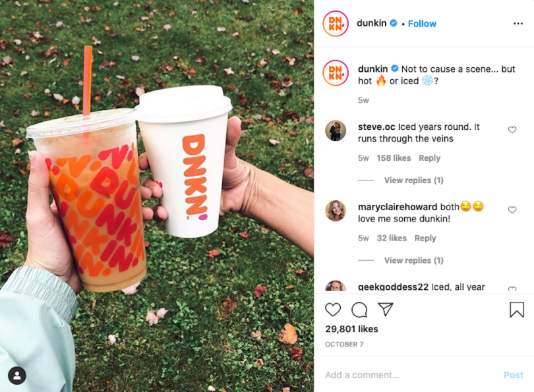Open the dunkin profile picture in header
Image resolution: width=534 pixels, height=392 pixels.
pyautogui.click(x=336, y=24)
